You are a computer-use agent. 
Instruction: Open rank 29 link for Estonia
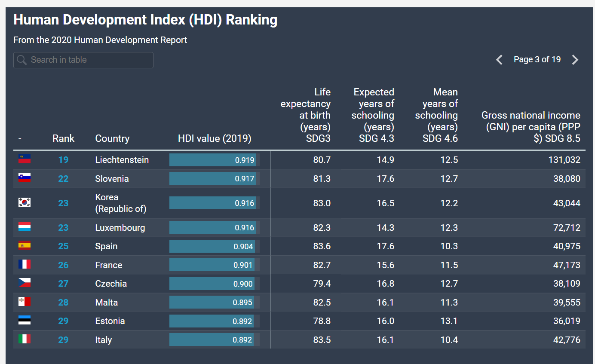(x=63, y=321)
